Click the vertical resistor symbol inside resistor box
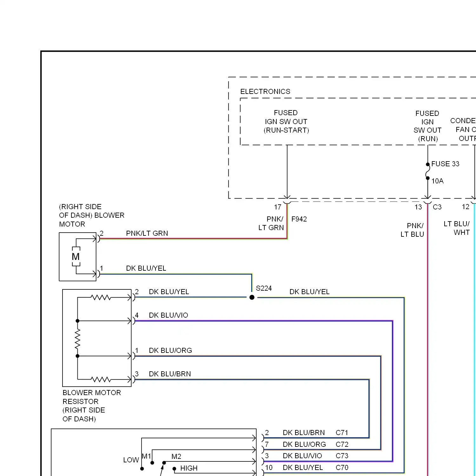The image size is (476, 476). point(77,339)
